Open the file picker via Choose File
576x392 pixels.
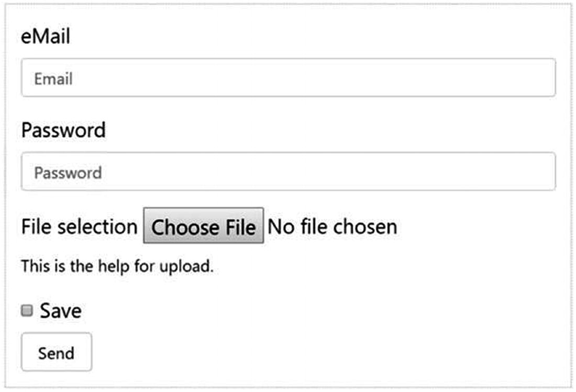click(x=204, y=227)
